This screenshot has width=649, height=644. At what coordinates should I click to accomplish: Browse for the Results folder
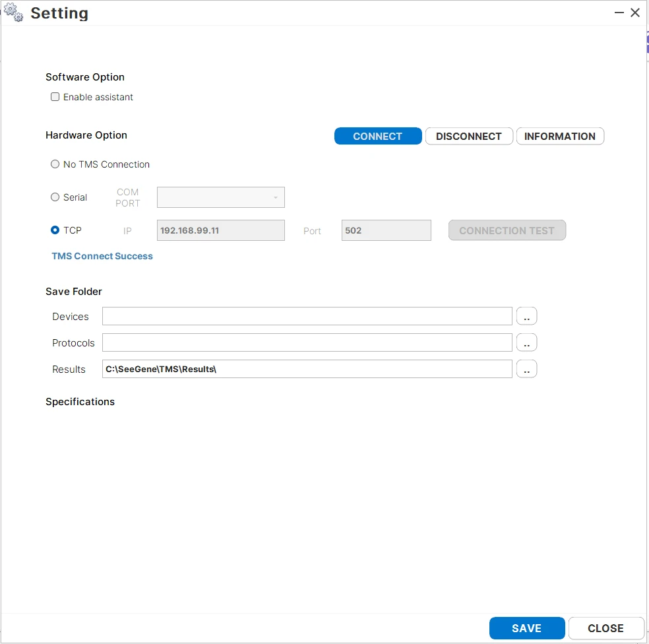coord(526,369)
